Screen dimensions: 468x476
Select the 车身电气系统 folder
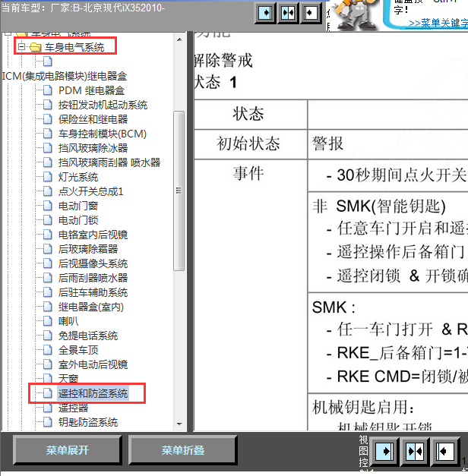click(74, 47)
